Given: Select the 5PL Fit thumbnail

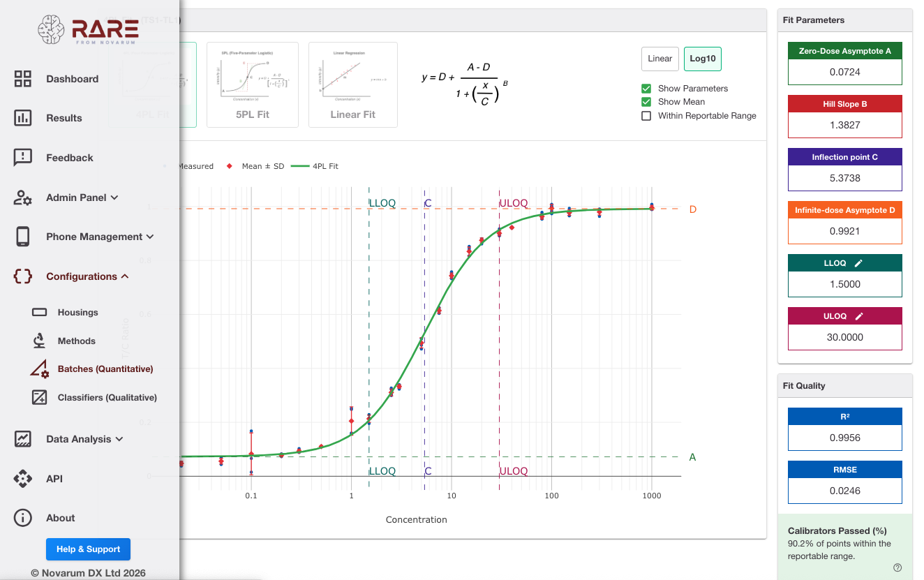Looking at the screenshot, I should point(253,84).
